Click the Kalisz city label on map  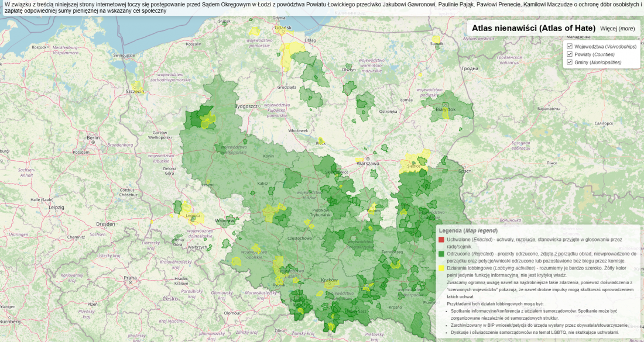tap(263, 184)
